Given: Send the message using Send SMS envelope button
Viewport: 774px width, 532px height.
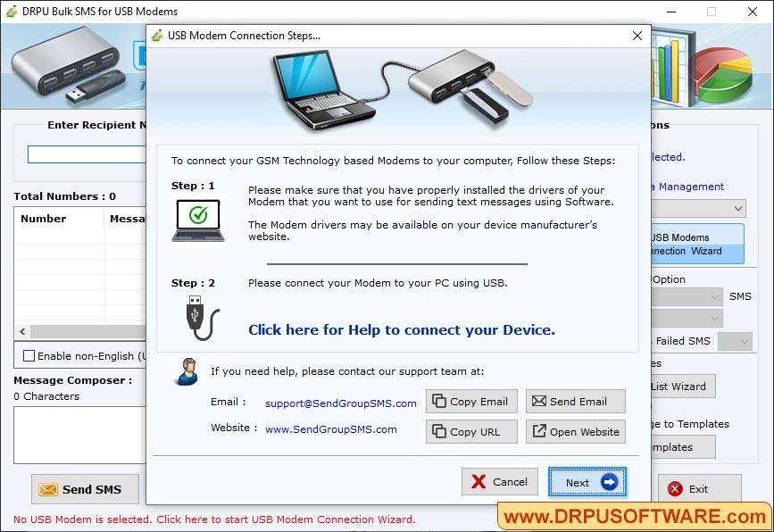Looking at the screenshot, I should 84,489.
